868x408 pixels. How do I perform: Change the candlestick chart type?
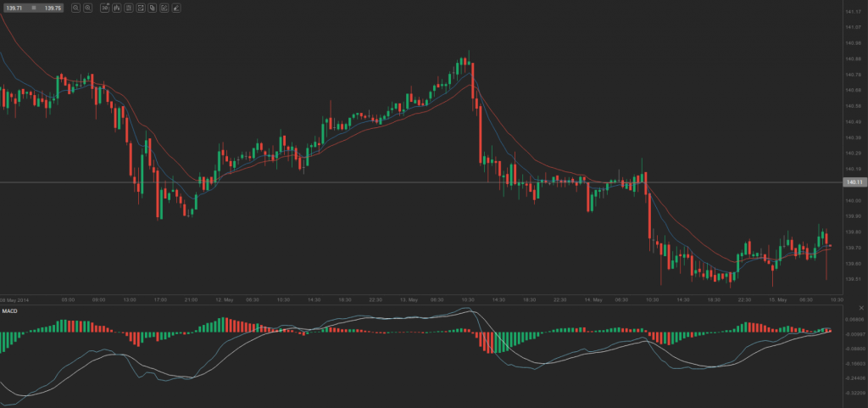pyautogui.click(x=117, y=8)
